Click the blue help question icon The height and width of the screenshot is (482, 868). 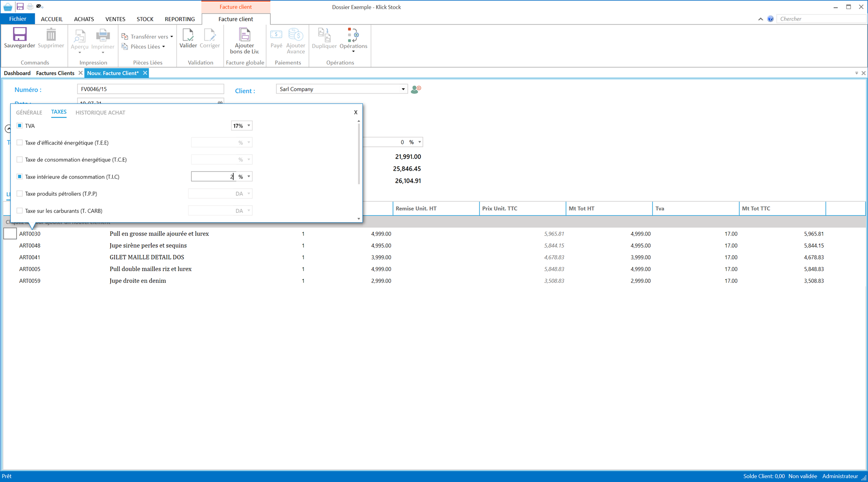[x=771, y=19]
